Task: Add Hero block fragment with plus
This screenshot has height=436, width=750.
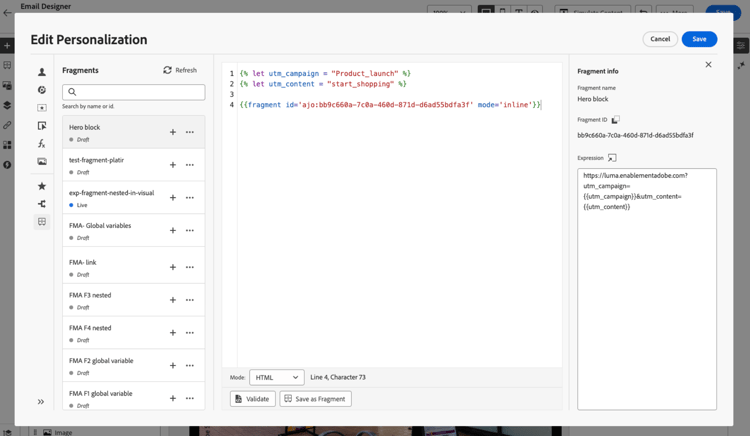Action: pos(173,132)
